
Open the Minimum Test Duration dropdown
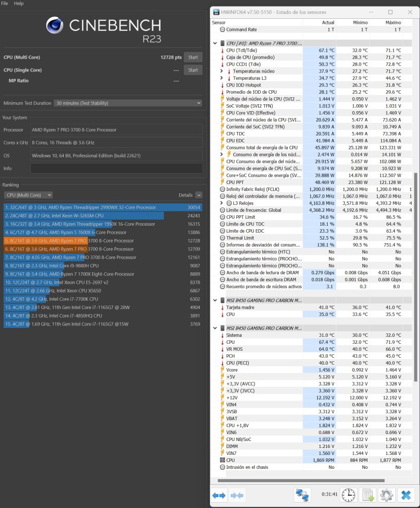[x=128, y=103]
